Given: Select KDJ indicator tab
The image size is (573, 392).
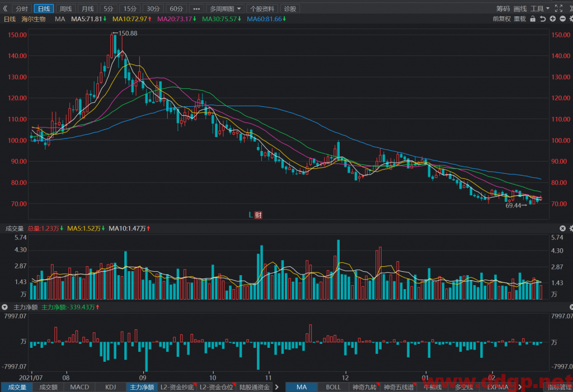Looking at the screenshot, I should click(110, 388).
